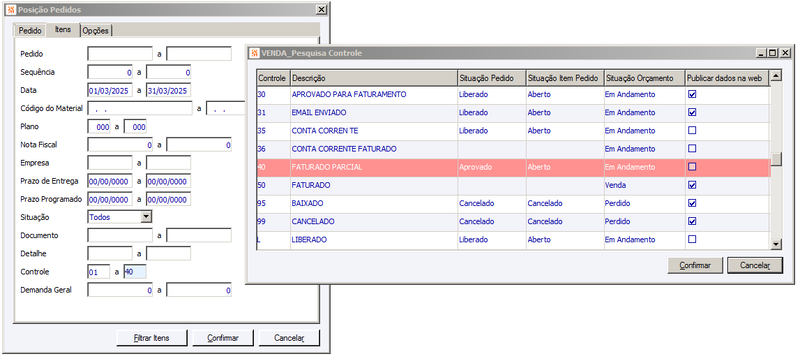Select the APROVADO PARA FATURAMENTO row
The image size is (800, 361).
coord(513,94)
